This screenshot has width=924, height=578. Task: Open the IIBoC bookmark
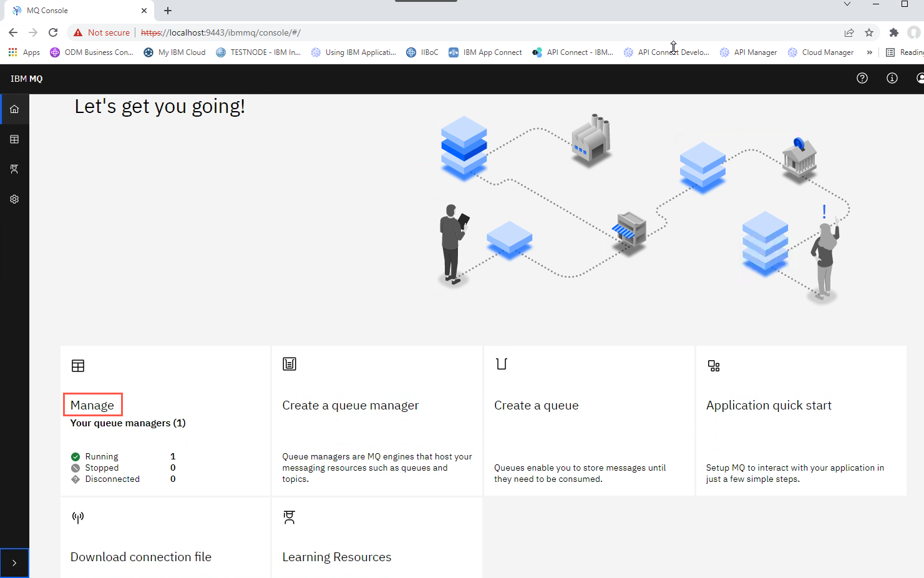pos(422,52)
